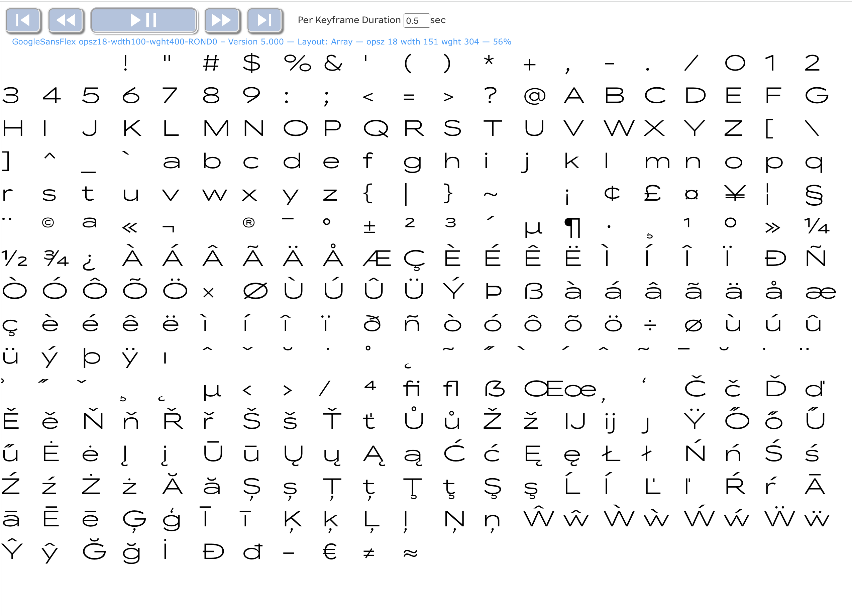The width and height of the screenshot is (852, 616).
Task: Click the '¤' currency sign glyph
Action: coord(691,194)
